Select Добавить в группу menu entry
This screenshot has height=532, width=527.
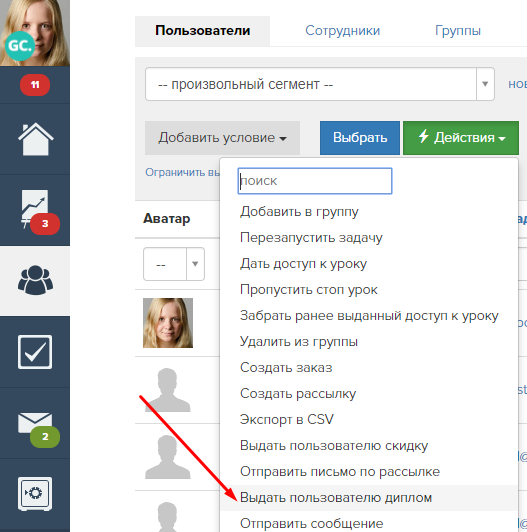click(299, 212)
